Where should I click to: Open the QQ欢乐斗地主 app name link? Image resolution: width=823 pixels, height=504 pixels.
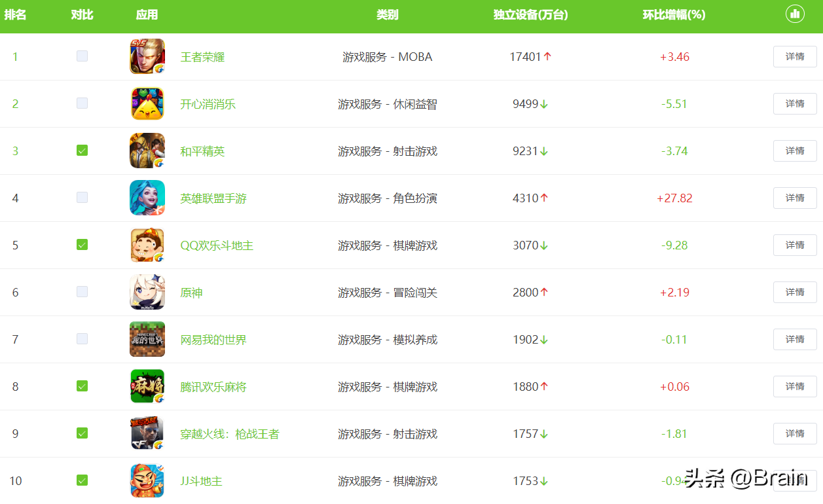click(x=217, y=245)
